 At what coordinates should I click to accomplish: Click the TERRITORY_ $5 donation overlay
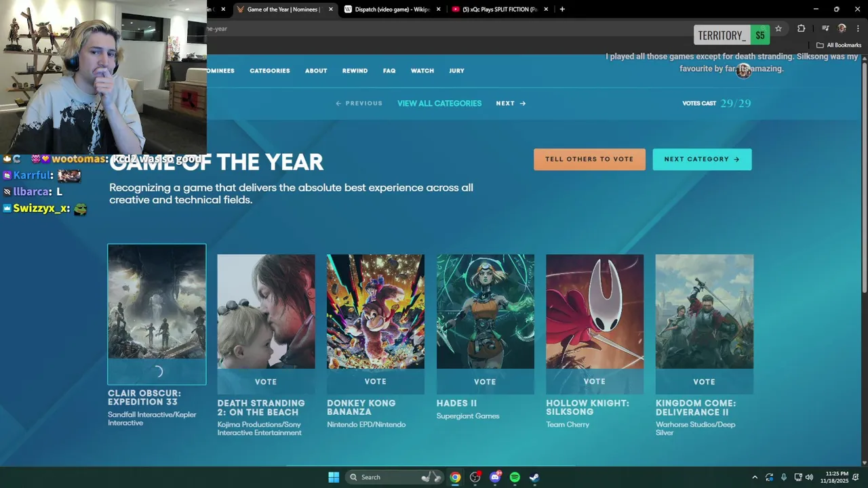pyautogui.click(x=732, y=35)
